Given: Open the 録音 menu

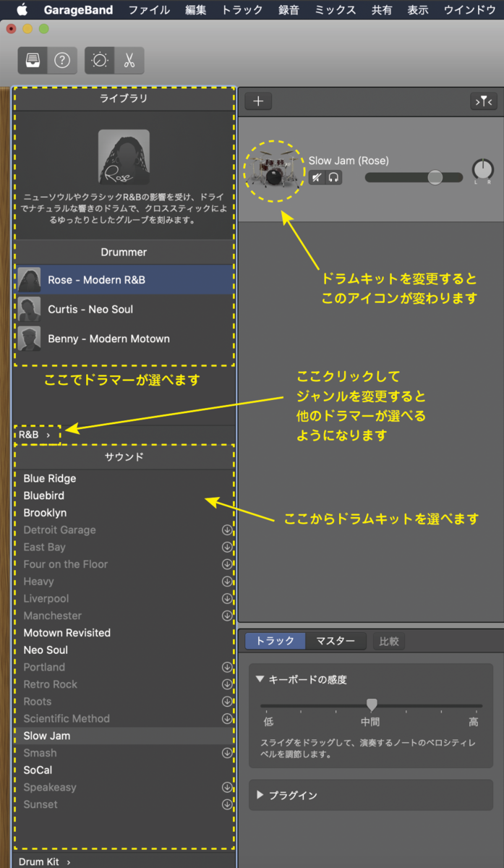Looking at the screenshot, I should point(289,10).
